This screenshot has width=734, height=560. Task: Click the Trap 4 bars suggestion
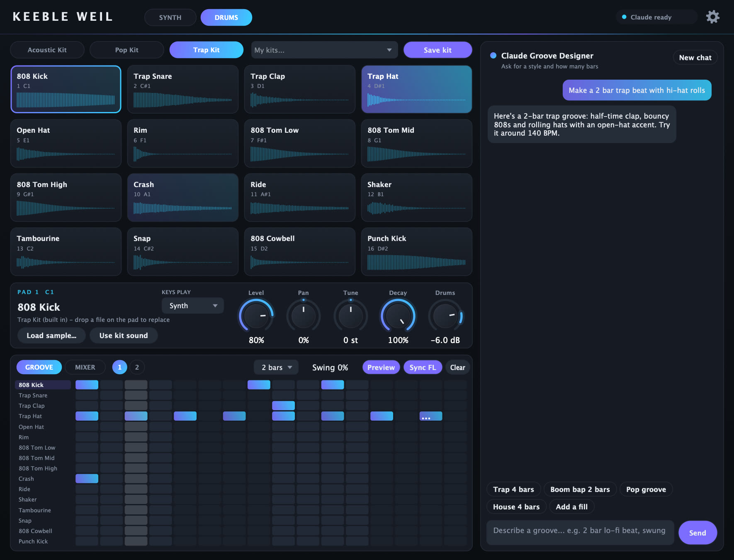click(513, 489)
